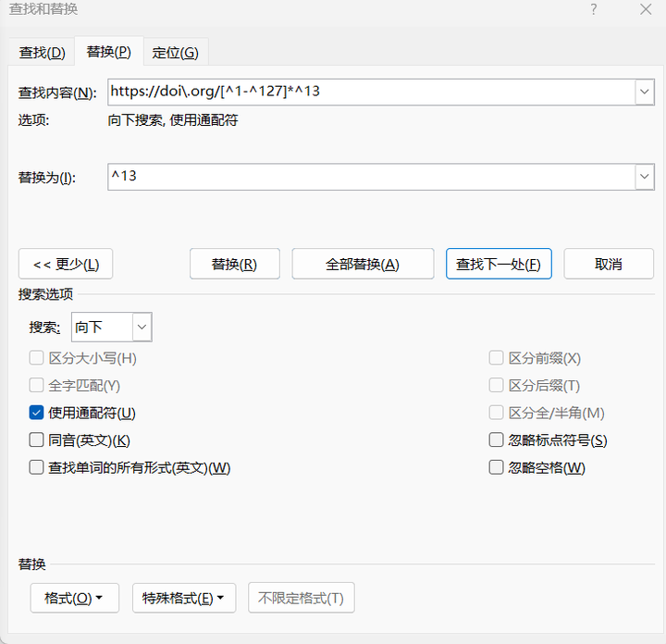Viewport: 666px width, 644px height.
Task: Open the 特殊格式(E) dropdown menu button
Action: [183, 598]
